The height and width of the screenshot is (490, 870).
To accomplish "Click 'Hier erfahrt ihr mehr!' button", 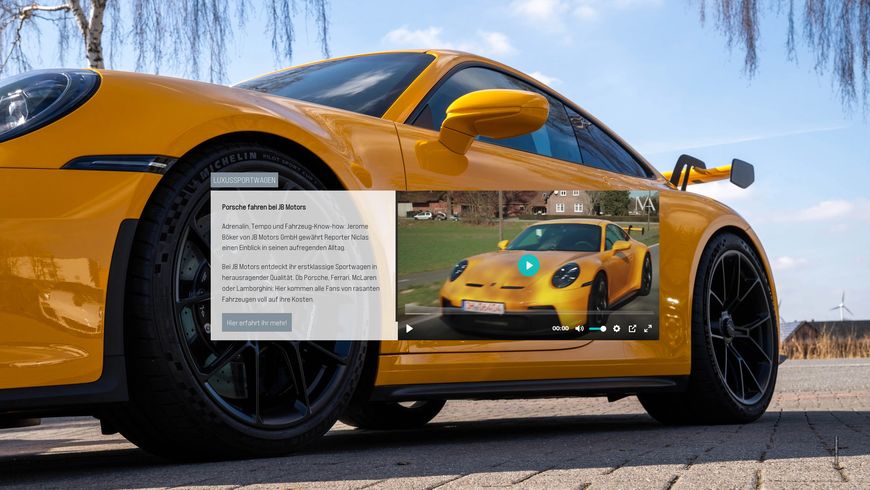I will (x=257, y=322).
